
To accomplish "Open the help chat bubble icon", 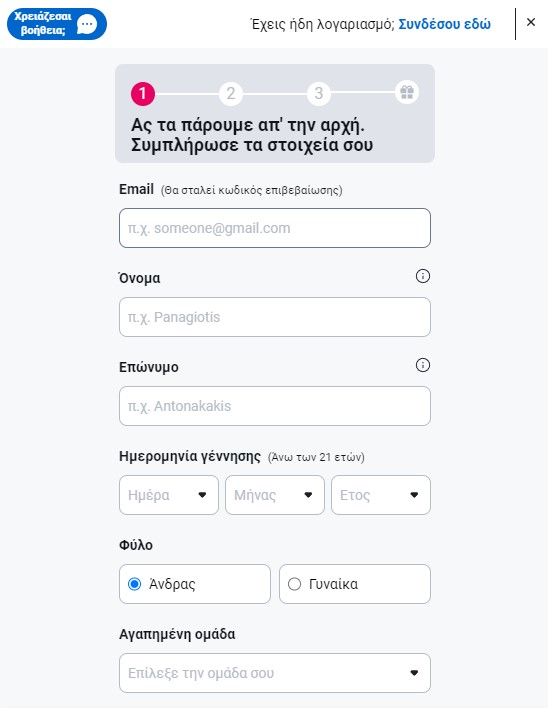I will 87,24.
